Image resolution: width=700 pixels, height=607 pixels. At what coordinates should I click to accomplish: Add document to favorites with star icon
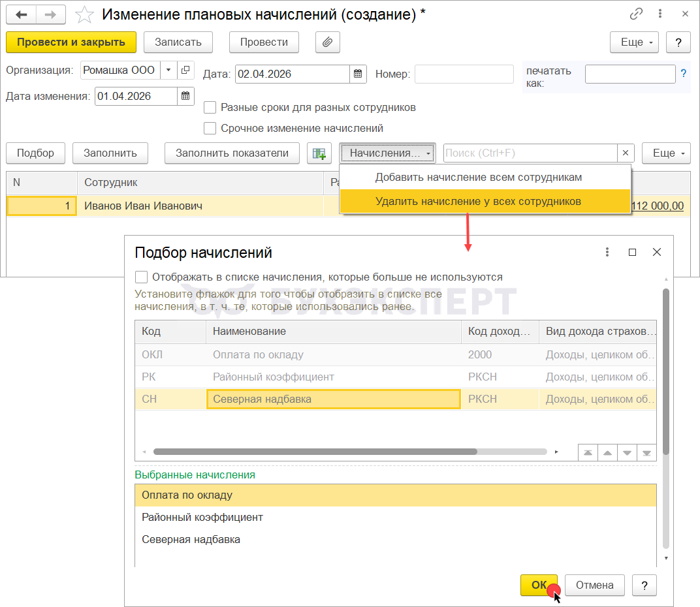85,14
